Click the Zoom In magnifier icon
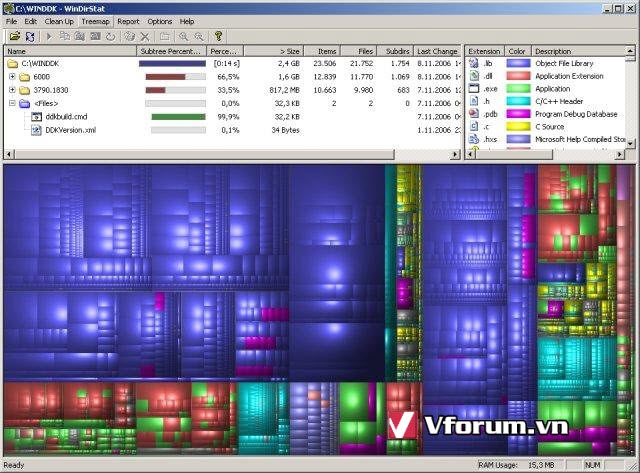This screenshot has height=473, width=640. [x=183, y=36]
